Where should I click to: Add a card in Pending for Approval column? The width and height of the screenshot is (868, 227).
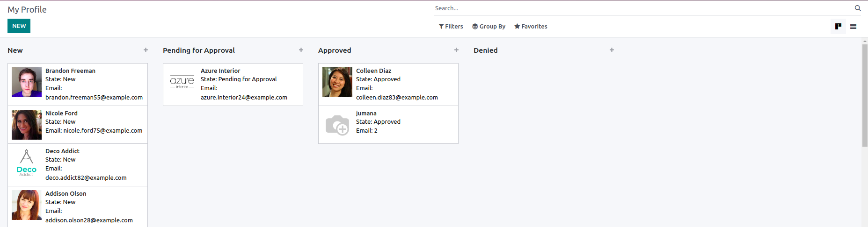tap(301, 50)
